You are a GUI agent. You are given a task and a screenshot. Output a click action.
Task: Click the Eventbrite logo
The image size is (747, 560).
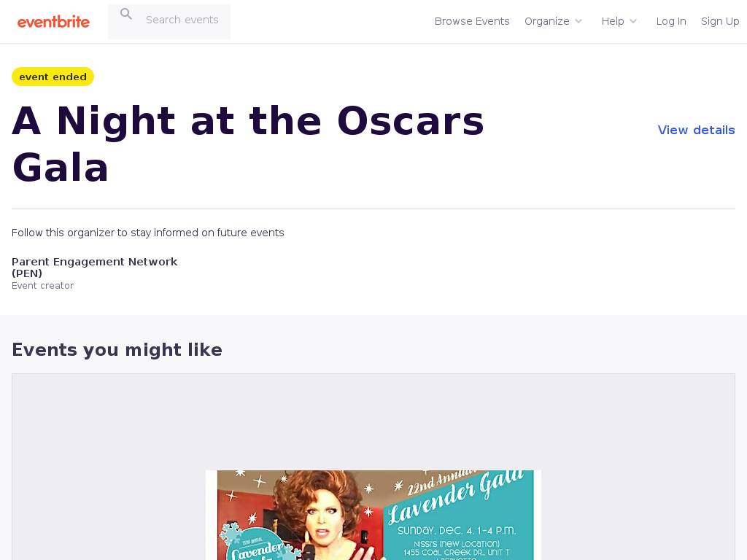[53, 22]
